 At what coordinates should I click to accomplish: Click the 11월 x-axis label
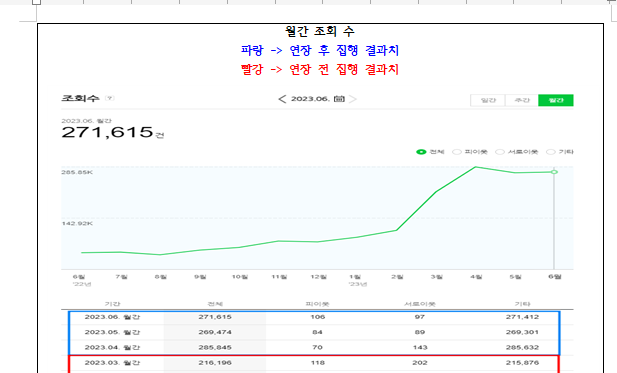pyautogui.click(x=279, y=277)
